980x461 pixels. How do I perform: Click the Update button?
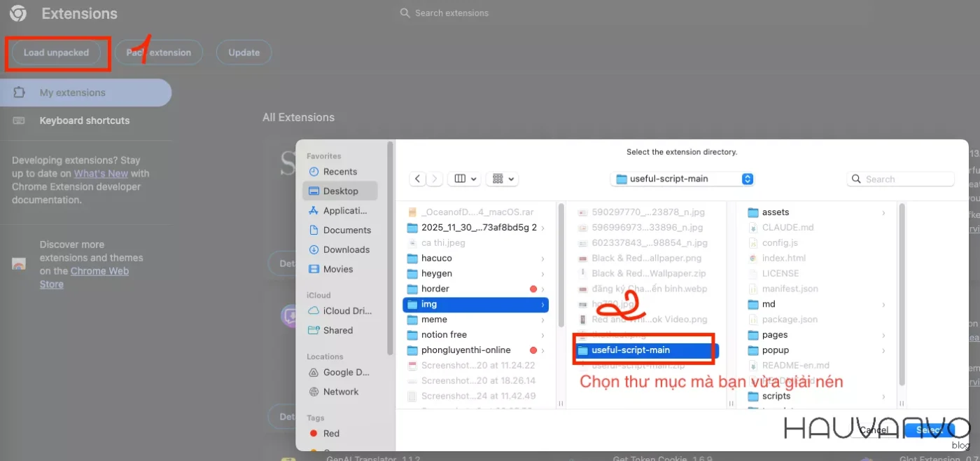pyautogui.click(x=244, y=53)
